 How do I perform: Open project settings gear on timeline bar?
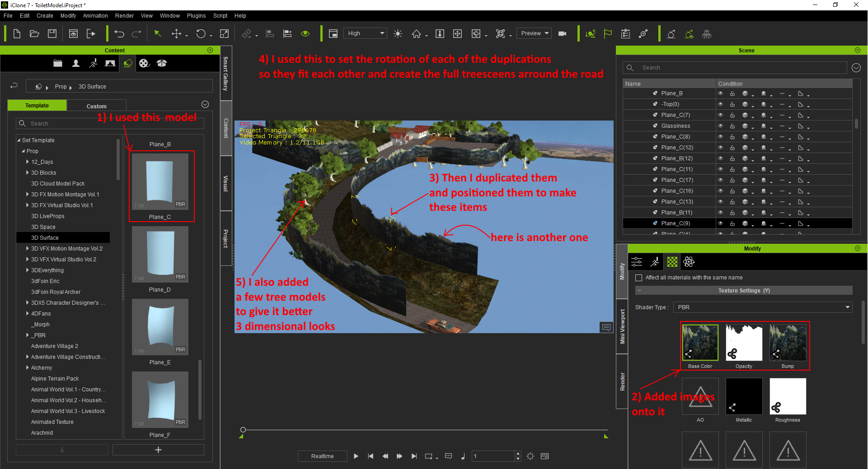[530, 456]
